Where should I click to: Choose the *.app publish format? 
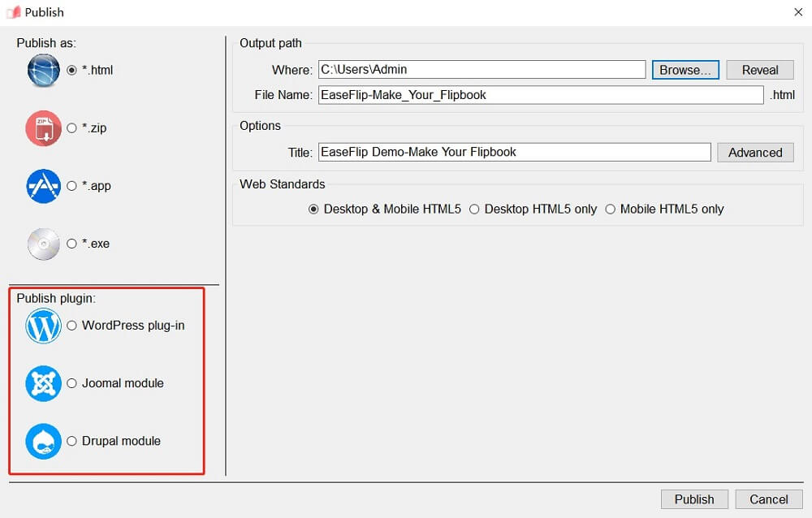tap(72, 186)
